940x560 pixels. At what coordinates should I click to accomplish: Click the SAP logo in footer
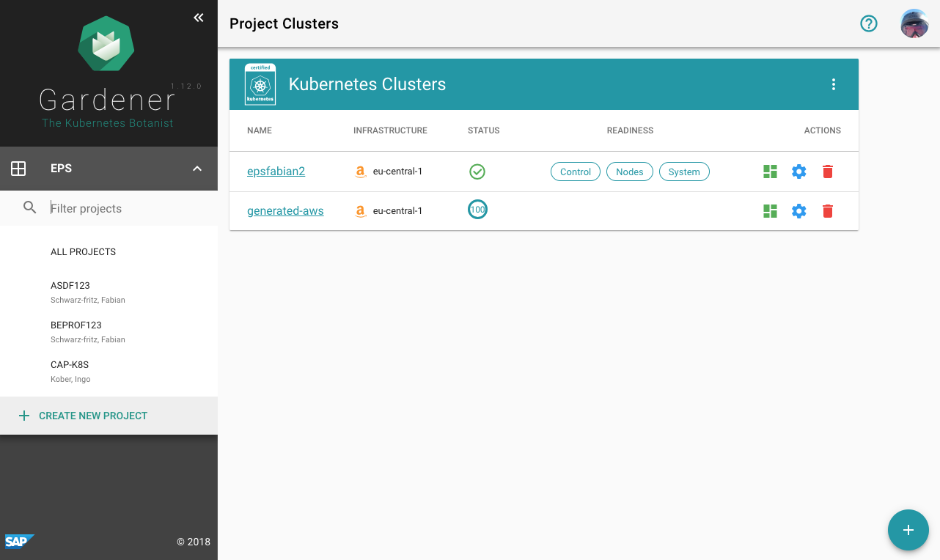19,542
